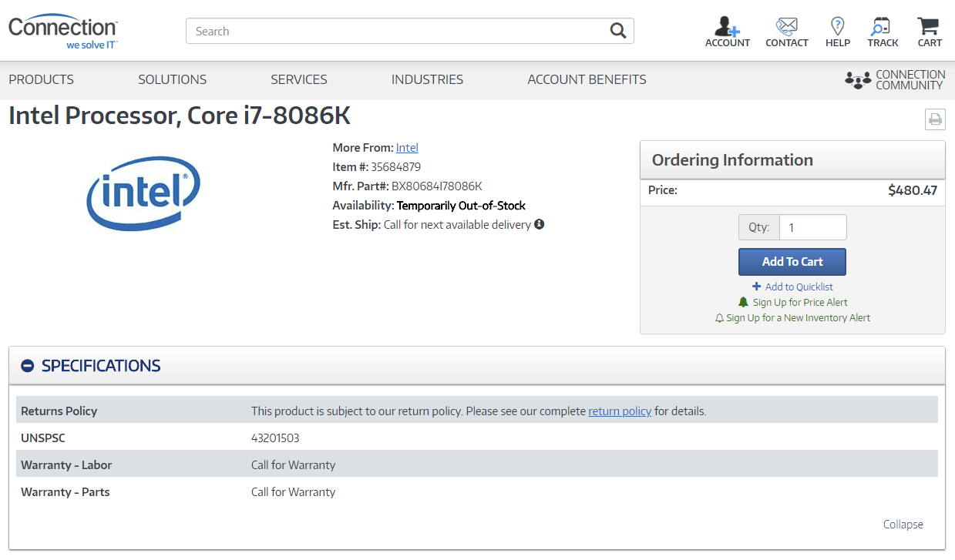Click the Add To Cart button
This screenshot has height=560, width=955.
tap(792, 261)
